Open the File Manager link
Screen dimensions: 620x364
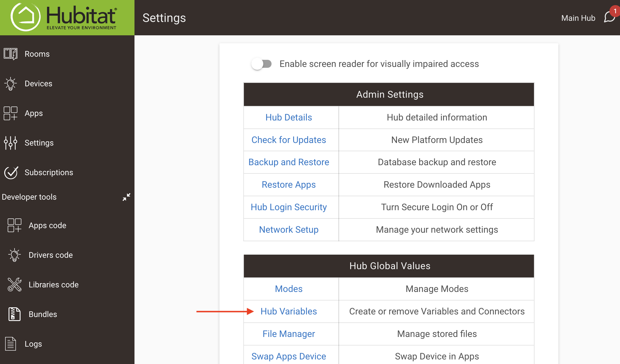tap(289, 334)
